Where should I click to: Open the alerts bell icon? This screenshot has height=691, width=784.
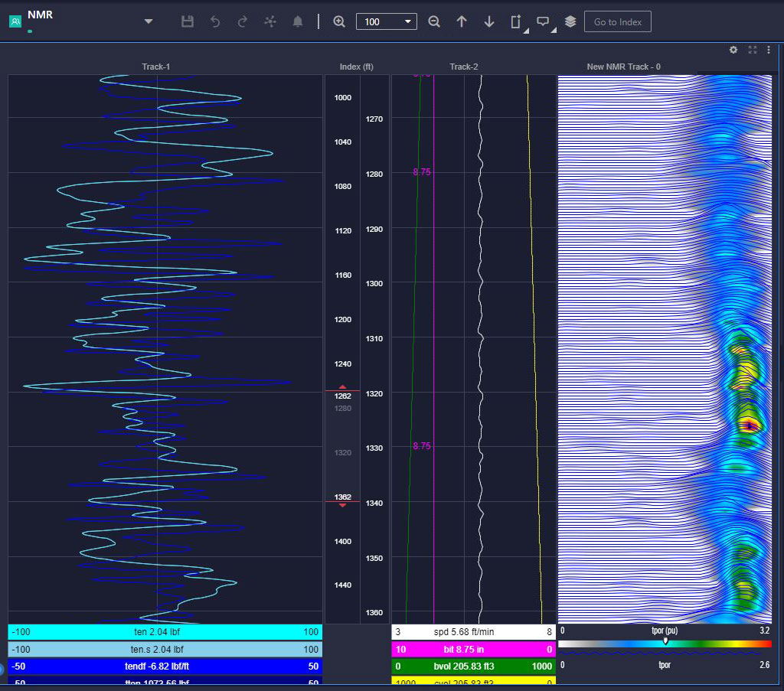297,21
